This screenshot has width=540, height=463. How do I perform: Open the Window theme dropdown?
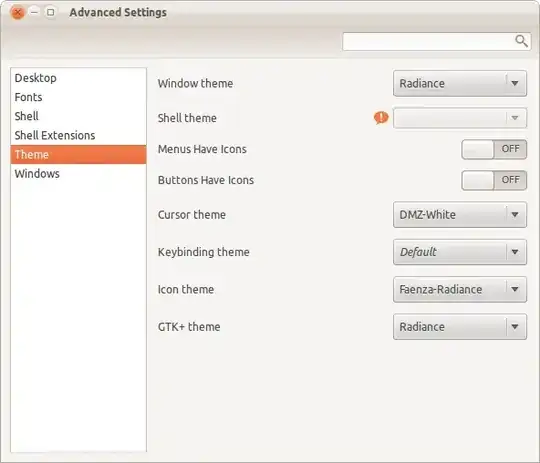(x=460, y=83)
